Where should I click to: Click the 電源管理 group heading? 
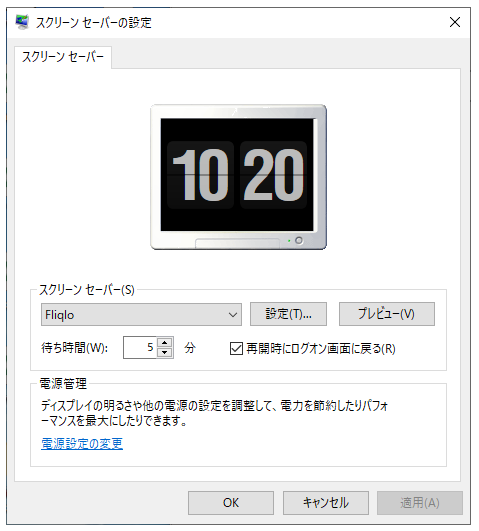[x=63, y=384]
